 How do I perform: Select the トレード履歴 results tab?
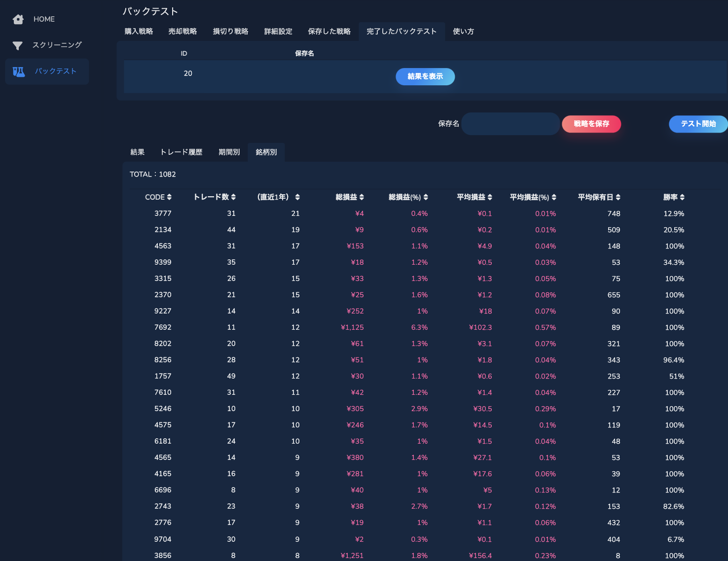coord(181,152)
